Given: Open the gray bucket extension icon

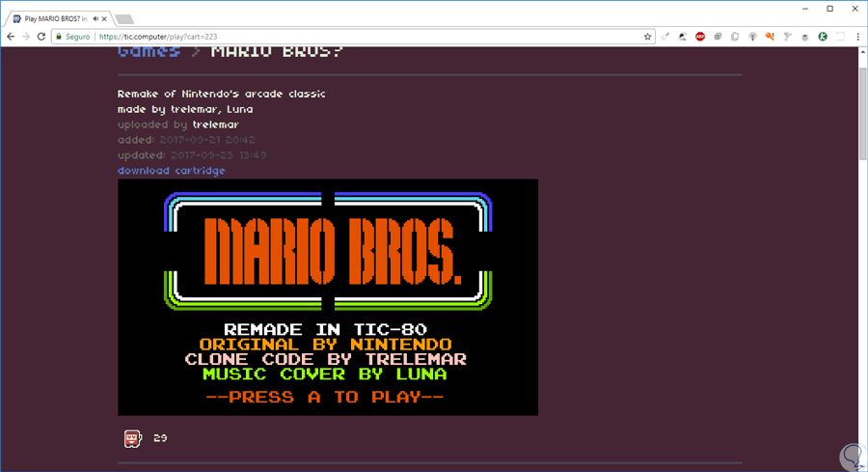Looking at the screenshot, I should click(x=805, y=37).
